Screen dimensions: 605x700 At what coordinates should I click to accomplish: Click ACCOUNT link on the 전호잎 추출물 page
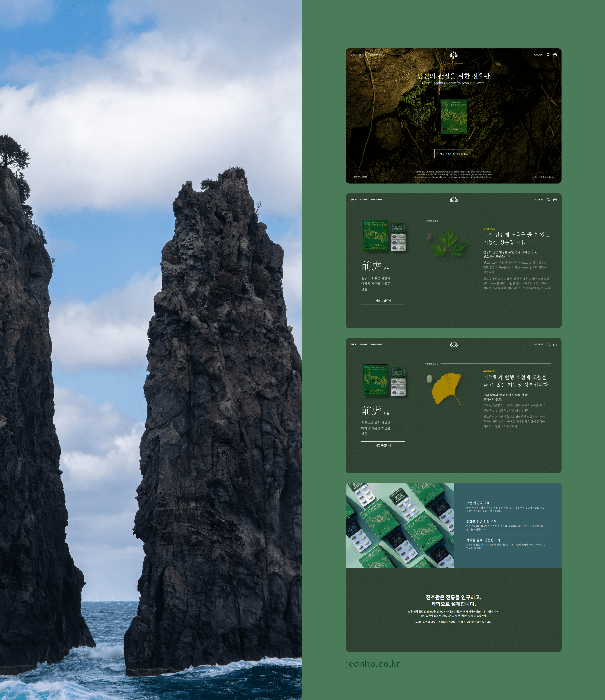click(539, 200)
